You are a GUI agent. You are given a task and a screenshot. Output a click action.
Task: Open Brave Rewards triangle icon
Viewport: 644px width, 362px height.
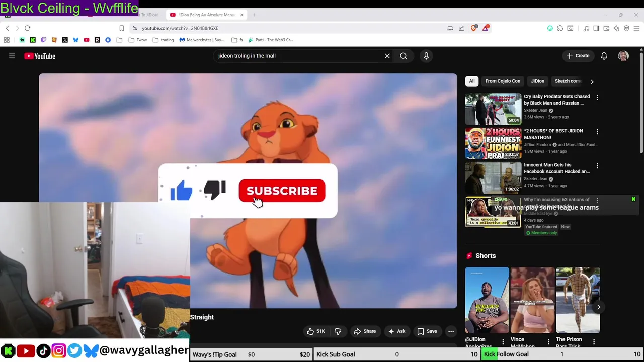pos(485,28)
